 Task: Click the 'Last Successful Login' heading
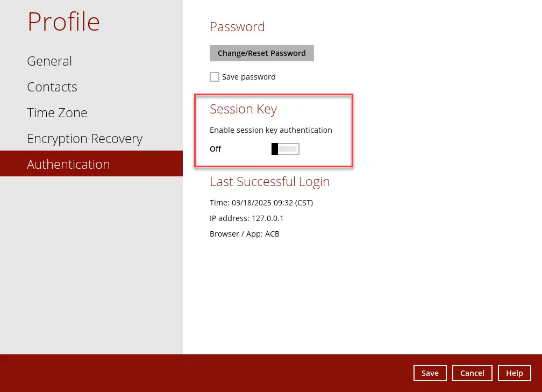[x=269, y=182]
